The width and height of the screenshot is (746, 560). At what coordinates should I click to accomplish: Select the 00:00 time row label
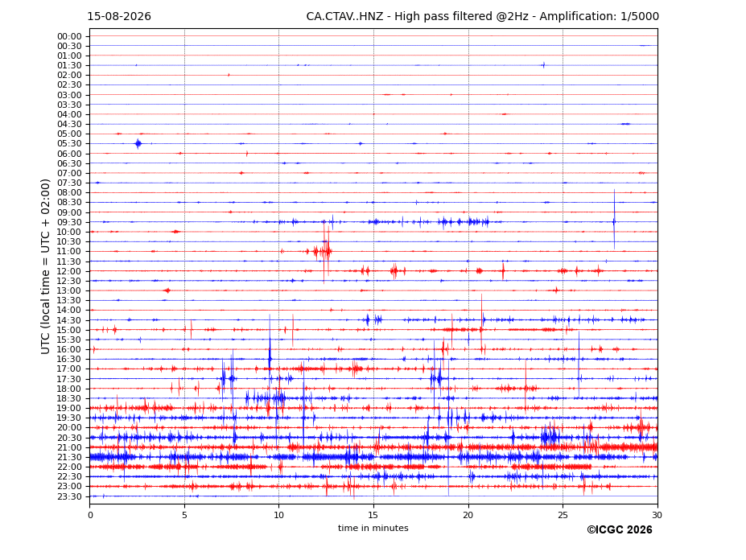coord(69,37)
